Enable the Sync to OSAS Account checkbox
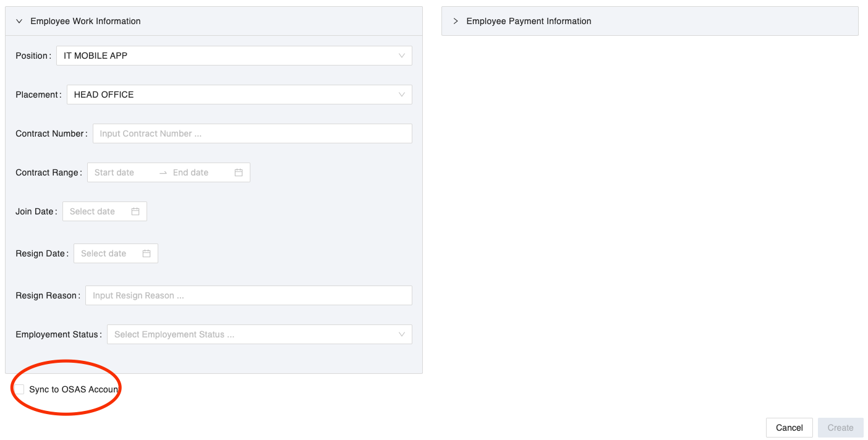This screenshot has width=868, height=440. coord(20,389)
